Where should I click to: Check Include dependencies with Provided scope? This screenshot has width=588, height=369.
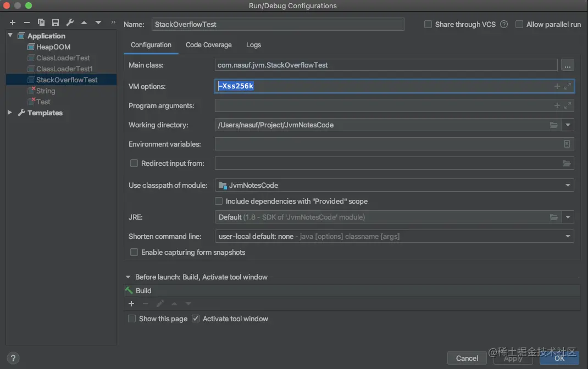219,201
